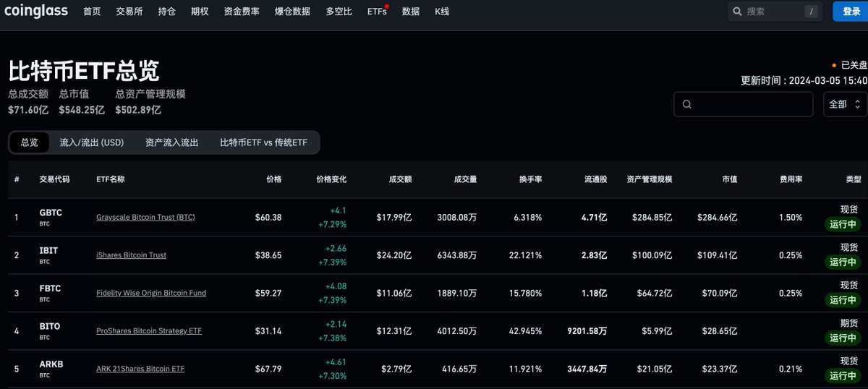The image size is (868, 389).
Task: Click the BITO ticker symbol
Action: click(50, 326)
